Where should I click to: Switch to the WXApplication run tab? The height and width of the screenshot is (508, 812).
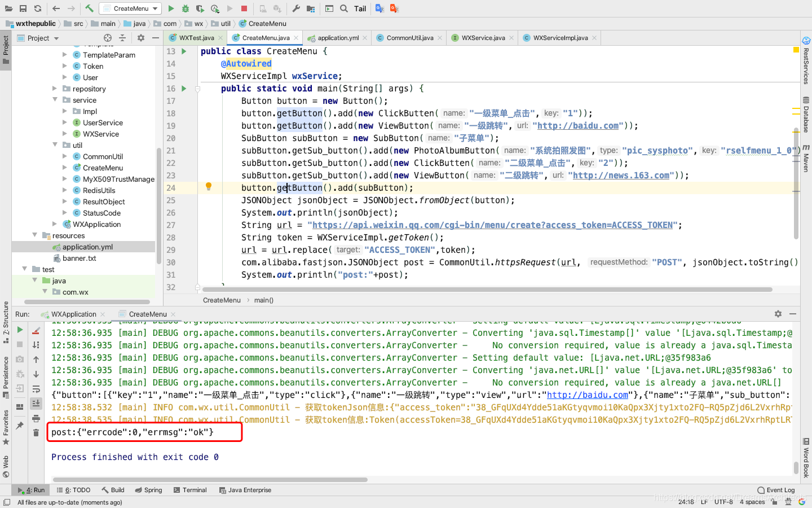point(73,314)
